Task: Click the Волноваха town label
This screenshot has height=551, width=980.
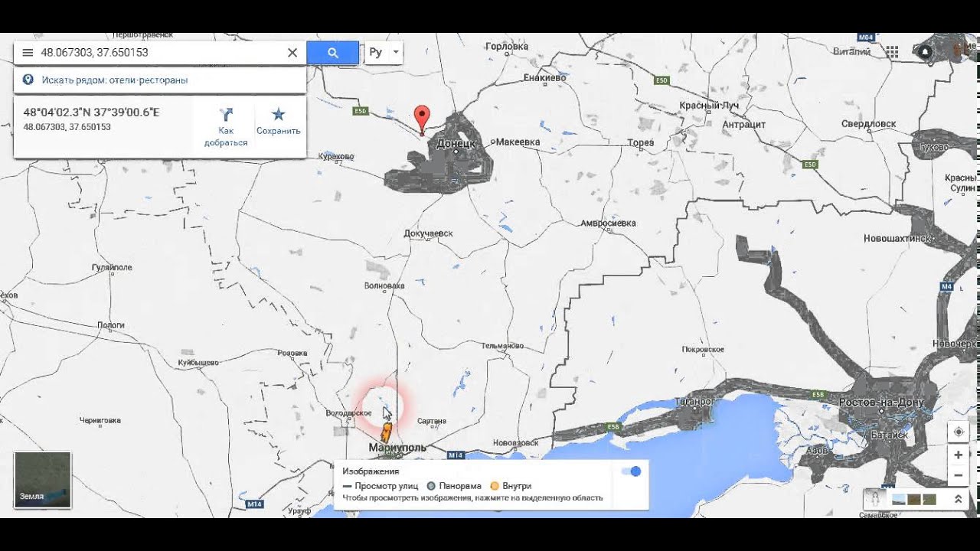Action: [x=384, y=285]
